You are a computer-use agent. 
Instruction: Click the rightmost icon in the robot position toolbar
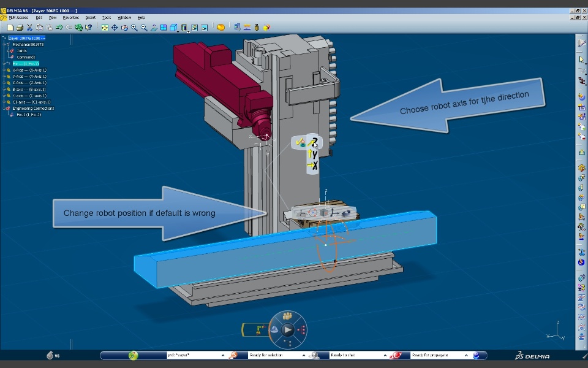(x=345, y=213)
